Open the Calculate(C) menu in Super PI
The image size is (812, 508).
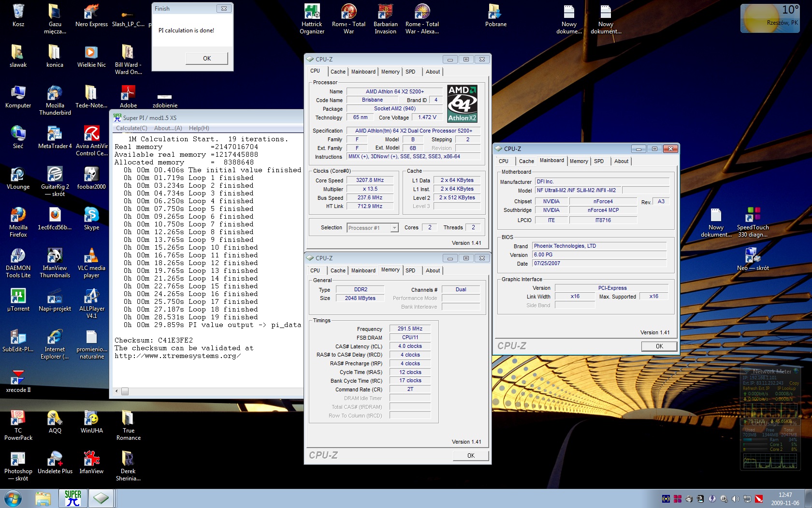[131, 128]
